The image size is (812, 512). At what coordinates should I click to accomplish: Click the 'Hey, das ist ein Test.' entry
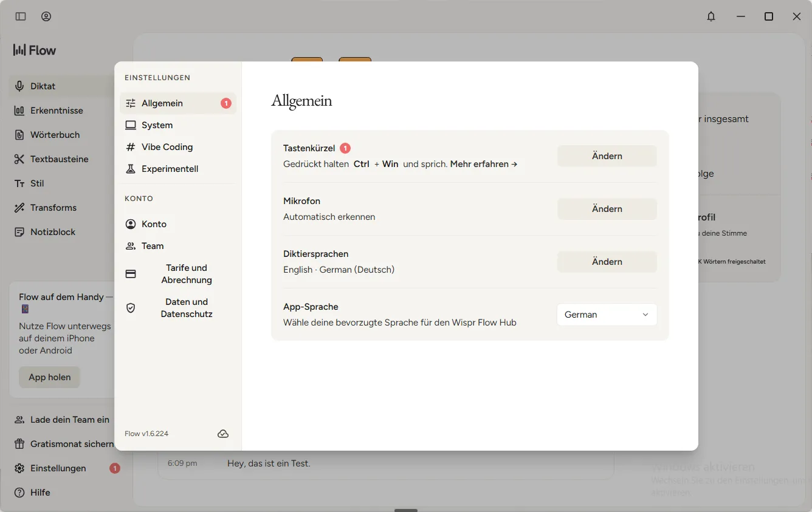point(269,463)
